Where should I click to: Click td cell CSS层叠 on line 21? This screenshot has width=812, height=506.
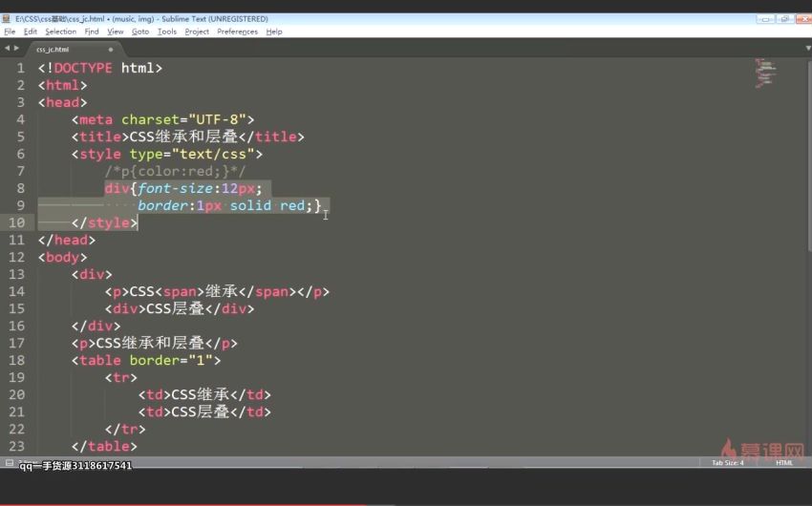point(200,411)
